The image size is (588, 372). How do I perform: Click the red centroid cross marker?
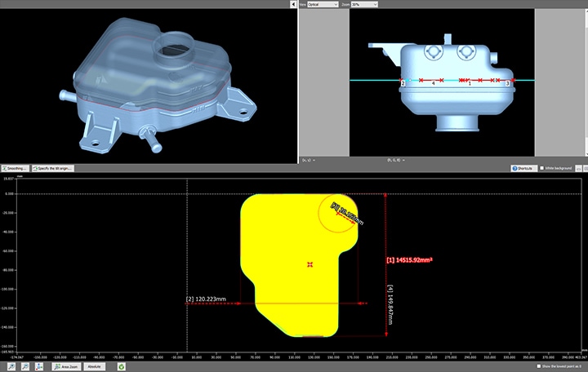tap(310, 264)
